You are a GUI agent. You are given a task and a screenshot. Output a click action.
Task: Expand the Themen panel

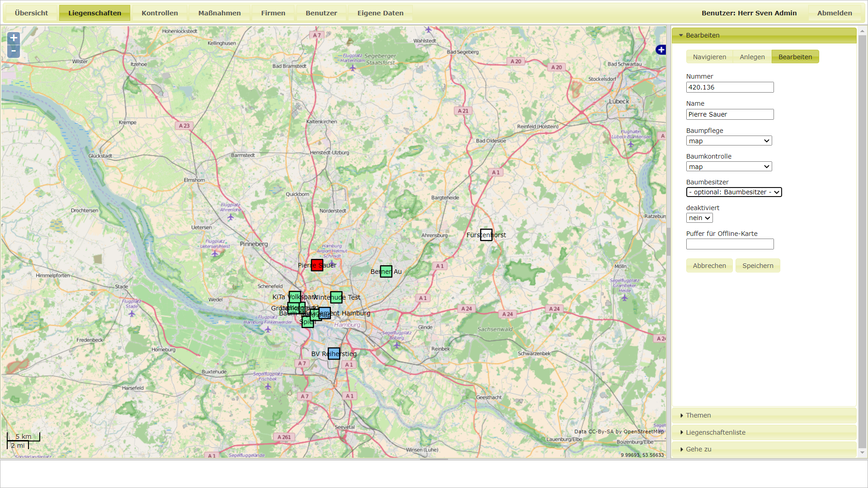coord(698,415)
